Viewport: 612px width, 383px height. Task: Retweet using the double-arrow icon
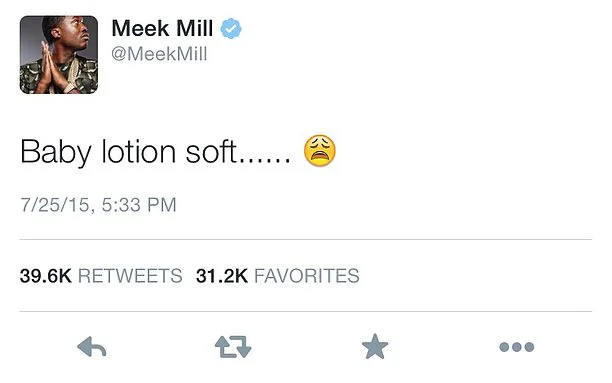click(x=233, y=347)
